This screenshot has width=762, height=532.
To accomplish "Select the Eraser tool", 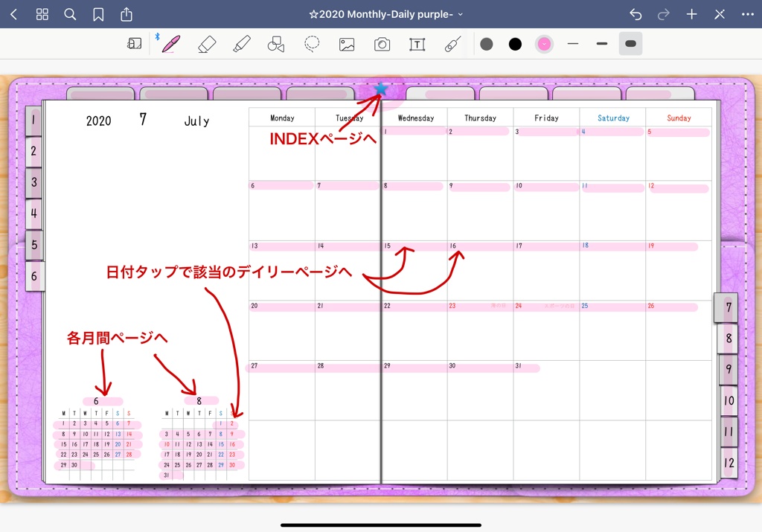I will click(207, 44).
